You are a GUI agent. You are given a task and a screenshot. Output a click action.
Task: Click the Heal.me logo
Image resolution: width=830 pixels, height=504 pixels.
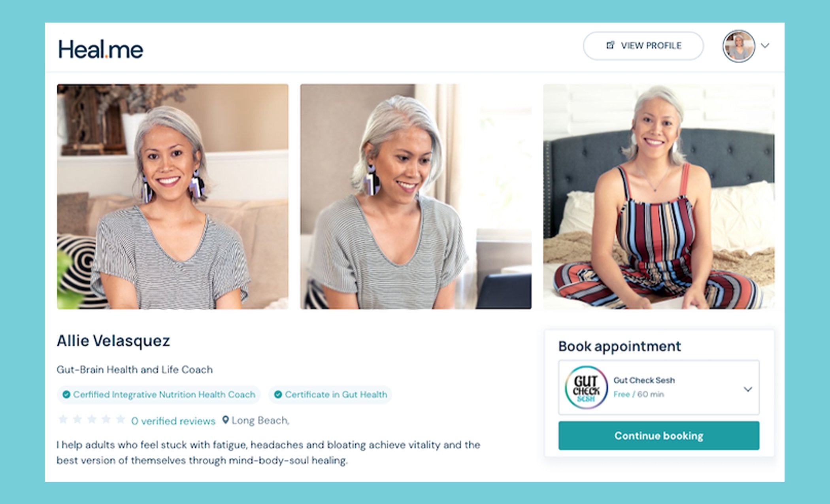(x=101, y=49)
